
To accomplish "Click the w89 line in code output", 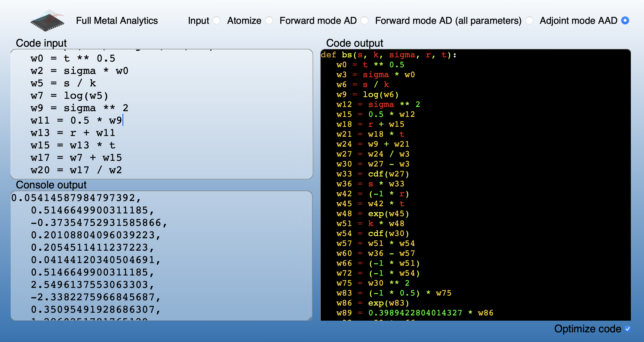I will (x=415, y=313).
